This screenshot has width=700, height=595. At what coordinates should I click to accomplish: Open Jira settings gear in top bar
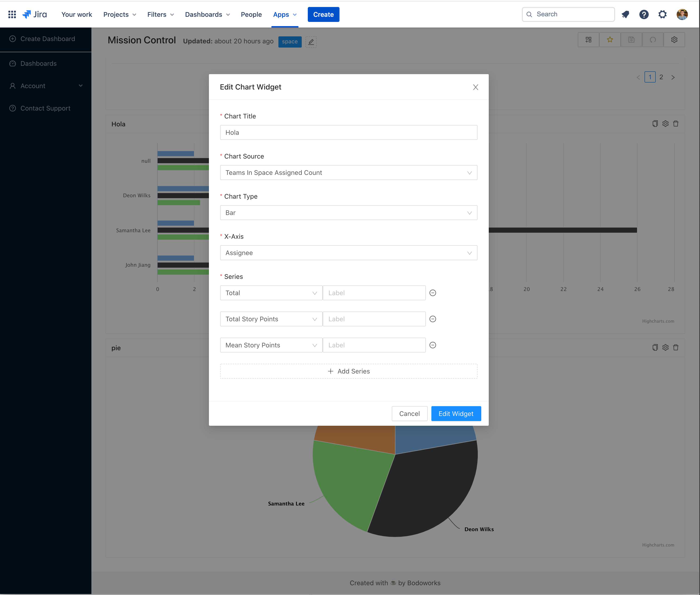pyautogui.click(x=662, y=14)
